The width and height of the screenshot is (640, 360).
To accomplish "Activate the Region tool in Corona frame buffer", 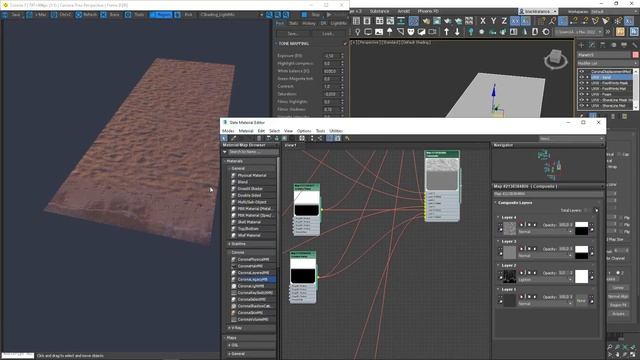I will pyautogui.click(x=161, y=15).
